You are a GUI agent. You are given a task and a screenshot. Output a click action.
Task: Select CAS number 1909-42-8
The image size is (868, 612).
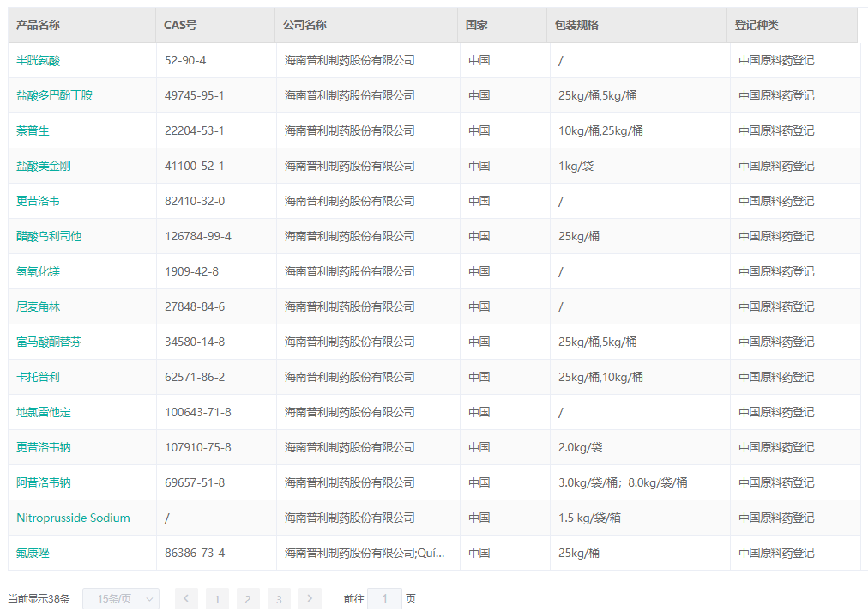tap(191, 271)
